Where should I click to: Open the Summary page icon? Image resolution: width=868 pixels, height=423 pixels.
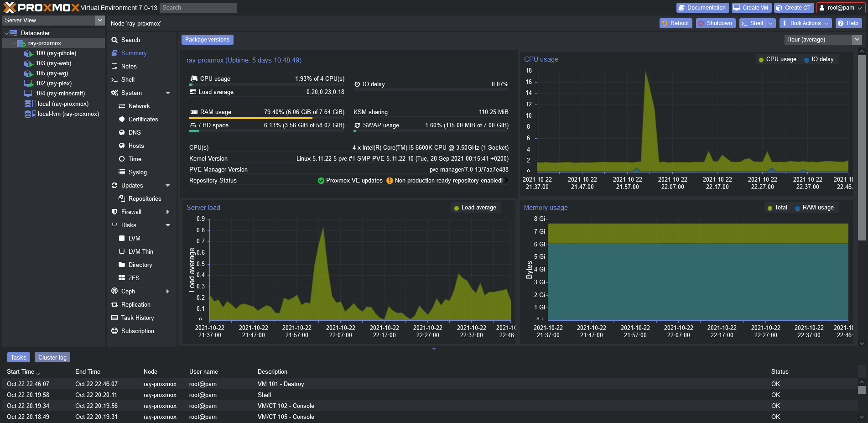tap(114, 53)
